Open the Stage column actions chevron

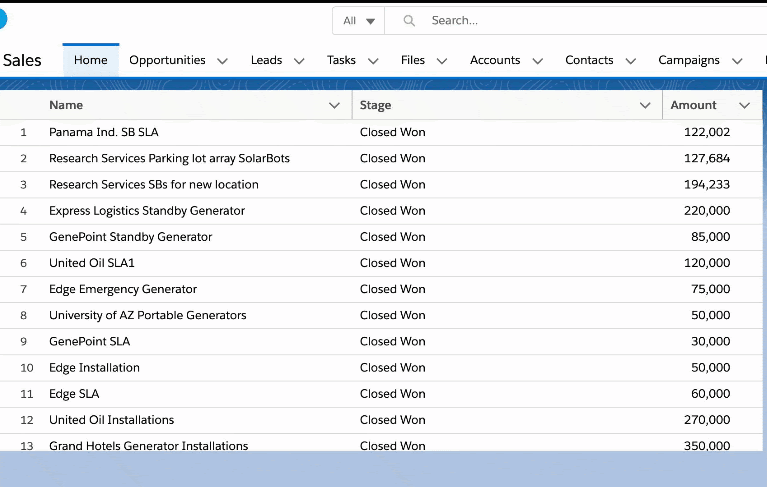(x=645, y=105)
